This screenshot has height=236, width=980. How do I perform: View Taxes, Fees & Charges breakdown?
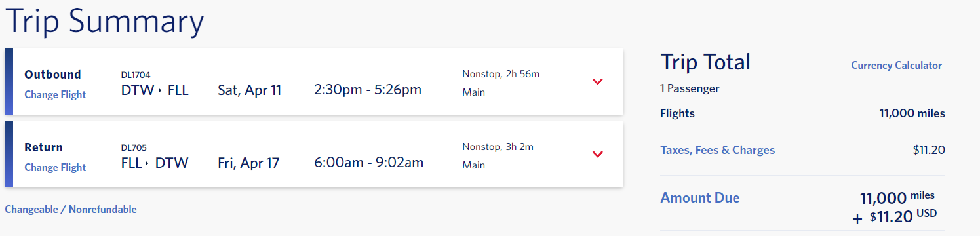click(717, 150)
